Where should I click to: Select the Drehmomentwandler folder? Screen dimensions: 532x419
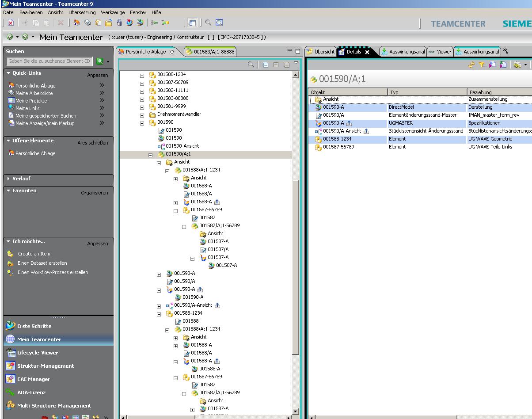point(179,114)
